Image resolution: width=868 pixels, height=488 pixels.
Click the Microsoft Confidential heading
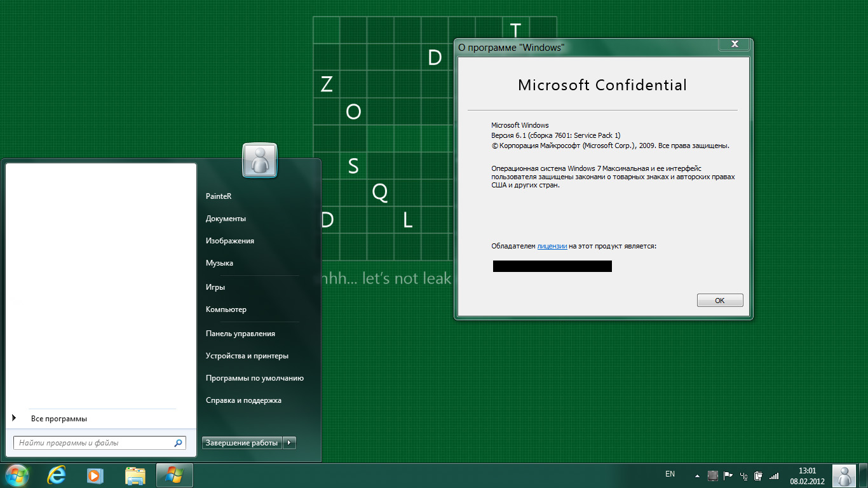tap(602, 85)
